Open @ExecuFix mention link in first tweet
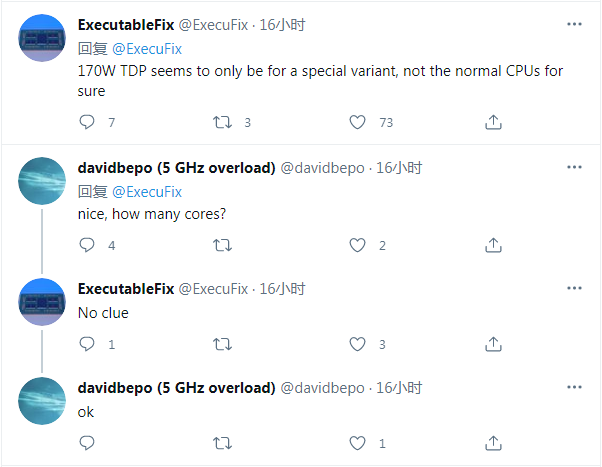 pos(146,48)
